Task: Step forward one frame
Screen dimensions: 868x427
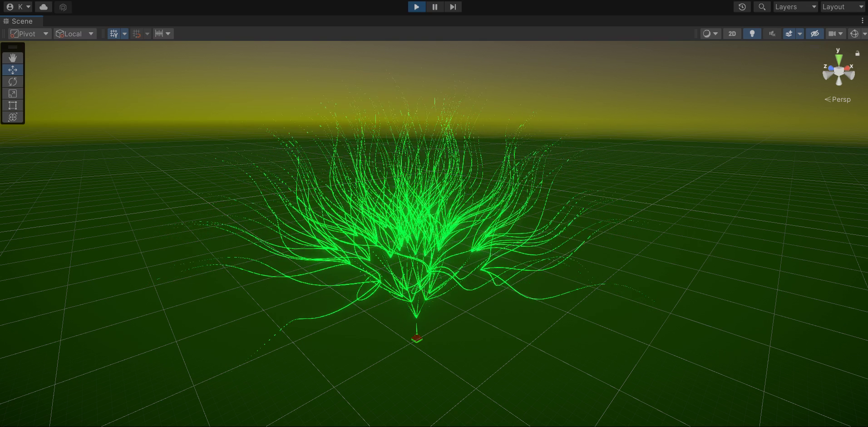Action: click(453, 7)
